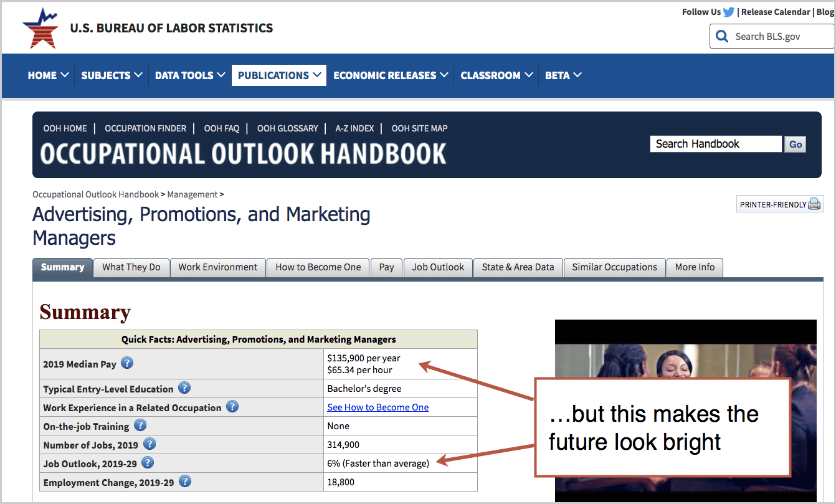Image resolution: width=836 pixels, height=504 pixels.
Task: Open the BLS Twitter bird icon
Action: click(x=729, y=12)
